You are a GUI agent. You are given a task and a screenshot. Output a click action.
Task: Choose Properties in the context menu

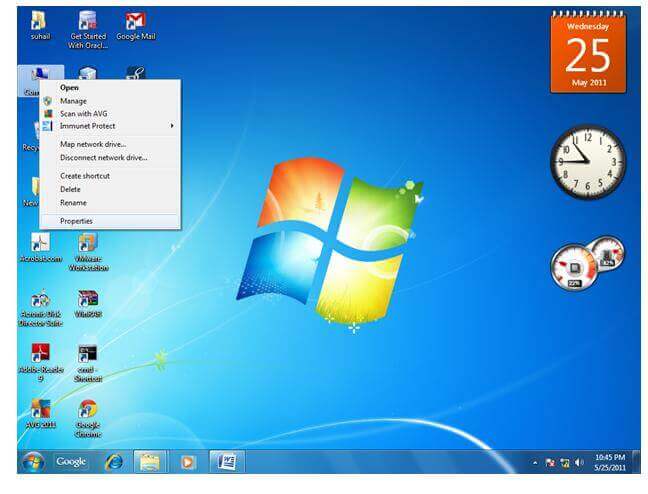click(75, 221)
